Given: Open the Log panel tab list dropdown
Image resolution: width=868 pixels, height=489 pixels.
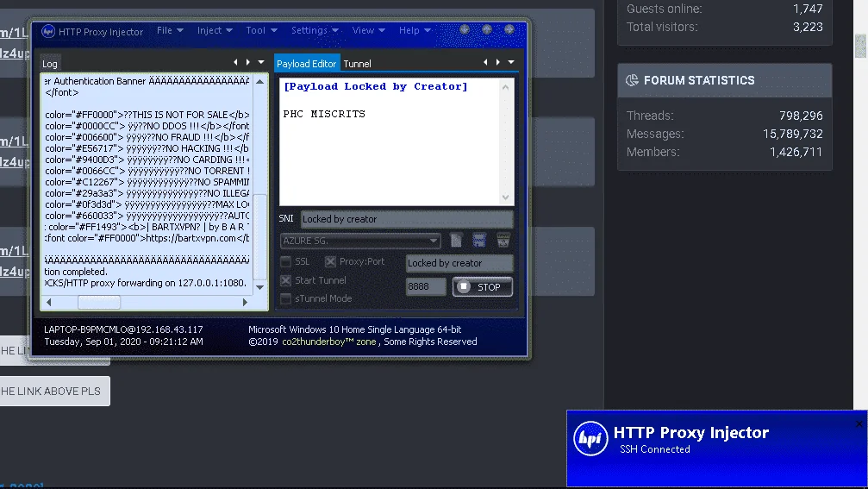Looking at the screenshot, I should click(261, 62).
